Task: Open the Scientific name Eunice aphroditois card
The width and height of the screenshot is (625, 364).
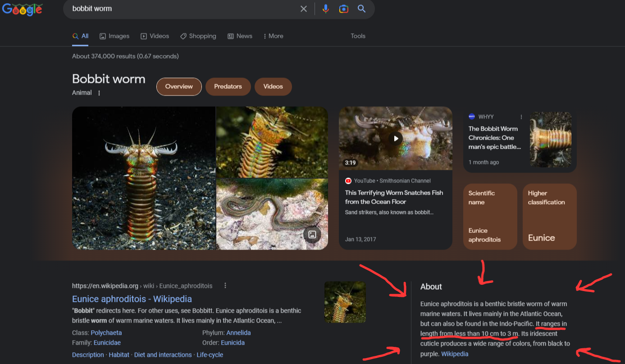Action: pyautogui.click(x=490, y=216)
